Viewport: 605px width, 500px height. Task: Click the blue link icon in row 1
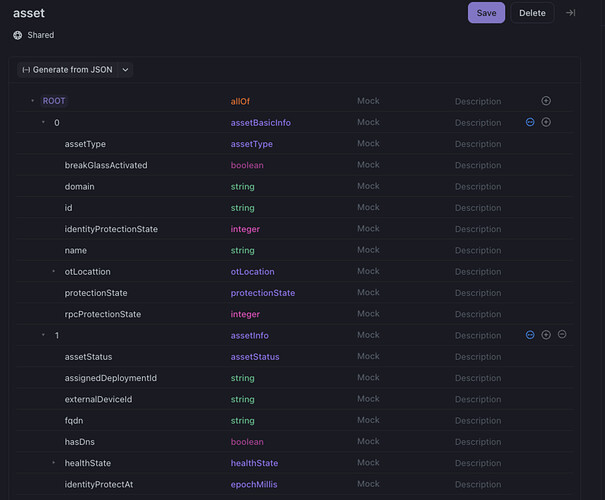click(530, 335)
